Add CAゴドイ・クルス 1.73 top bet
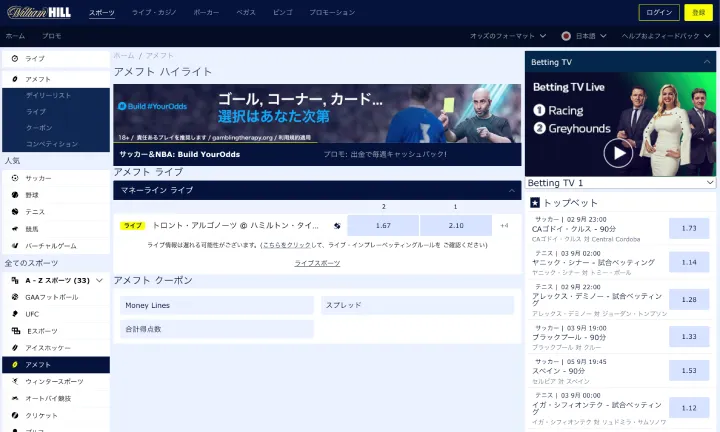This screenshot has width=720, height=432. (x=689, y=228)
